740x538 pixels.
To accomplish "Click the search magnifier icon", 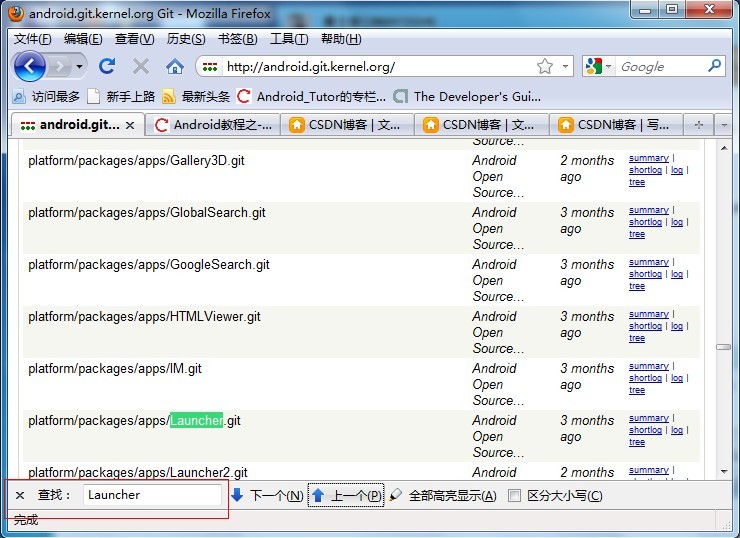I will [x=715, y=66].
